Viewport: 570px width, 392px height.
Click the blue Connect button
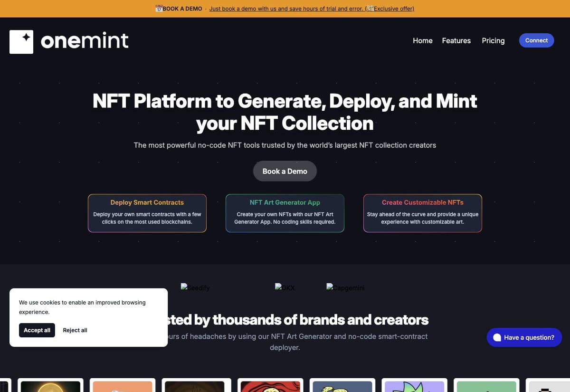[x=537, y=40]
